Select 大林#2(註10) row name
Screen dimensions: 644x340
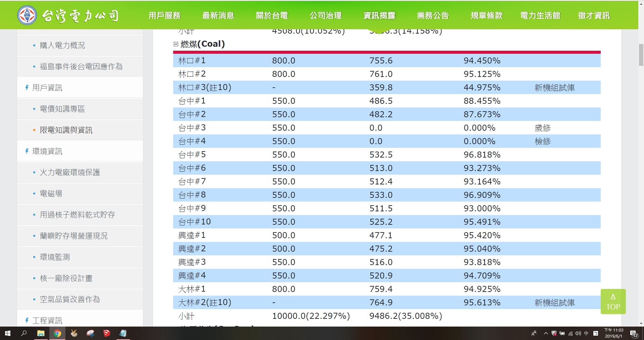pyautogui.click(x=205, y=302)
